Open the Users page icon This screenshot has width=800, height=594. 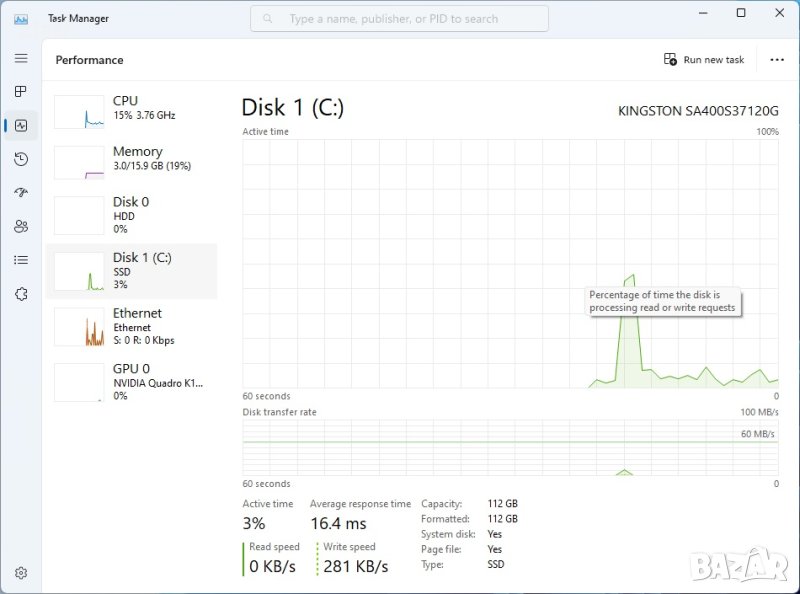21,226
